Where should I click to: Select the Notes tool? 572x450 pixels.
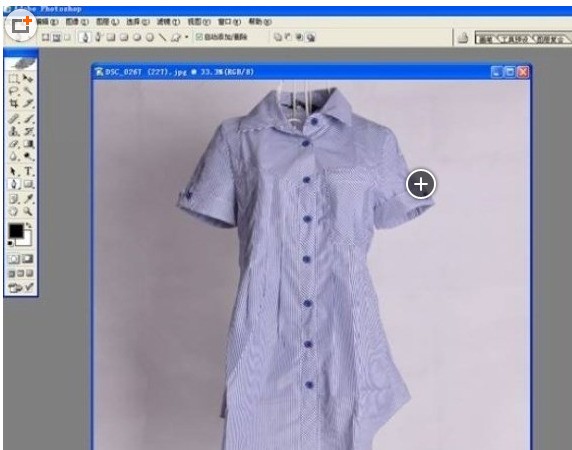[x=14, y=199]
